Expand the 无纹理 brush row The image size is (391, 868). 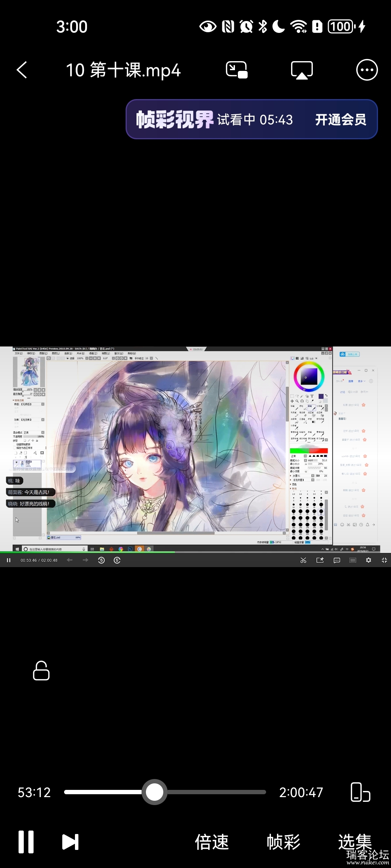[x=290, y=480]
